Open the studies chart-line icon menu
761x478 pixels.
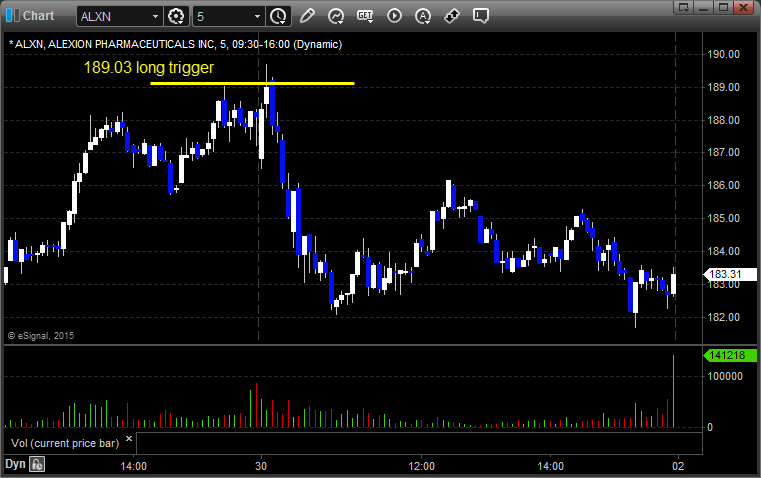pos(336,16)
